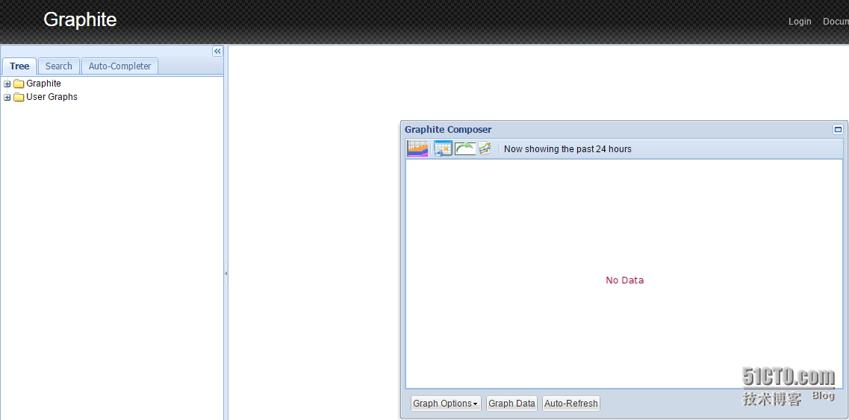849x420 pixels.
Task: Click the Graphite folder icon in tree
Action: click(x=19, y=84)
